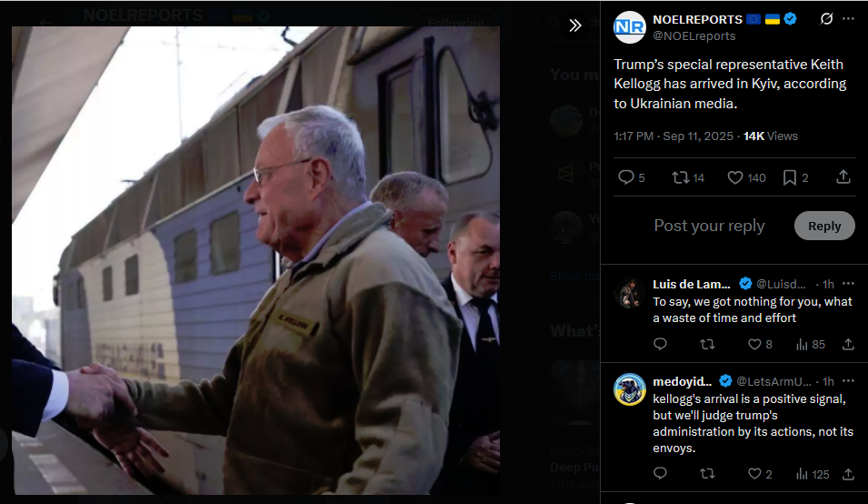Open NOELREPORTS profile avatar
This screenshot has height=504, width=868.
(629, 27)
